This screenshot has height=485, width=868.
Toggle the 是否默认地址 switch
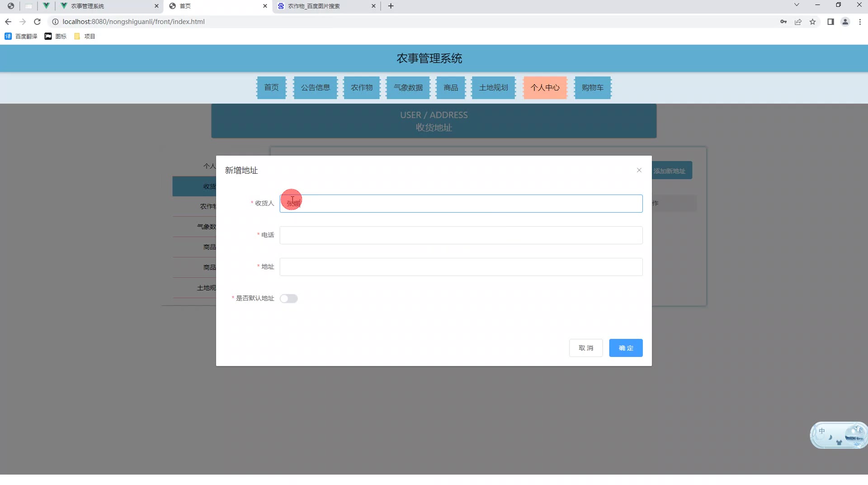288,299
